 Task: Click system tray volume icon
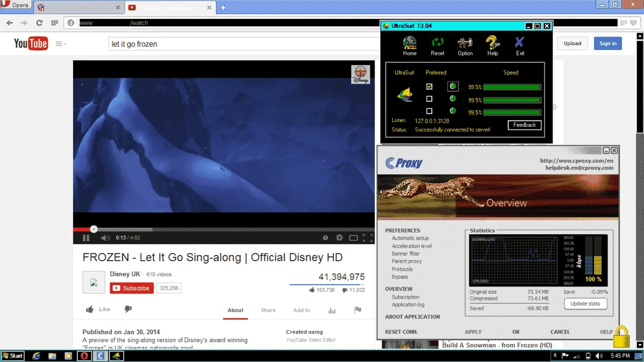[599, 356]
